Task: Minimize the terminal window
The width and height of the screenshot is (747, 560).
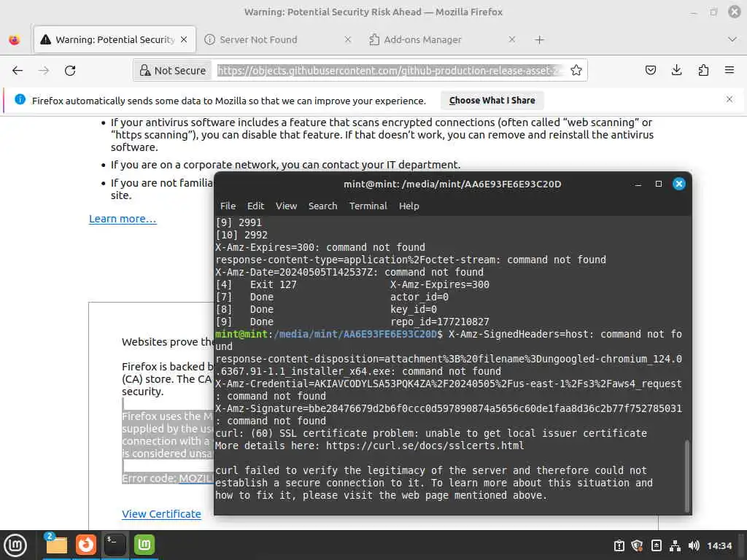Action: coord(638,184)
